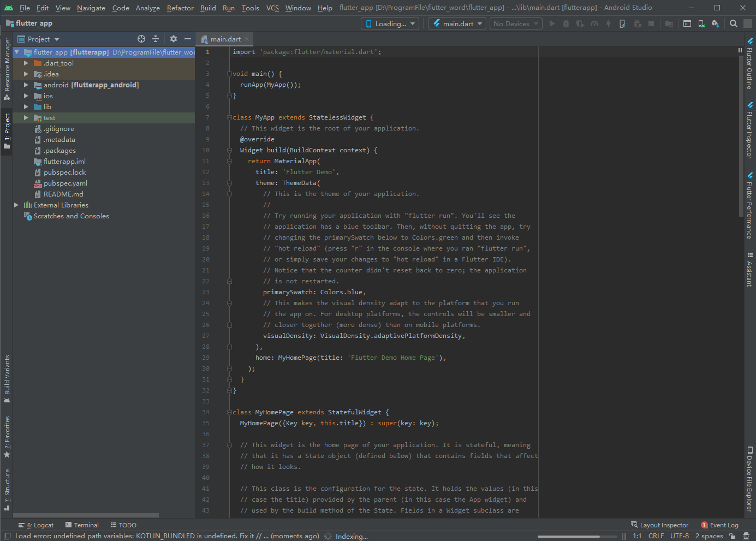Expand the lib folder
The height and width of the screenshot is (541, 756).
[26, 107]
